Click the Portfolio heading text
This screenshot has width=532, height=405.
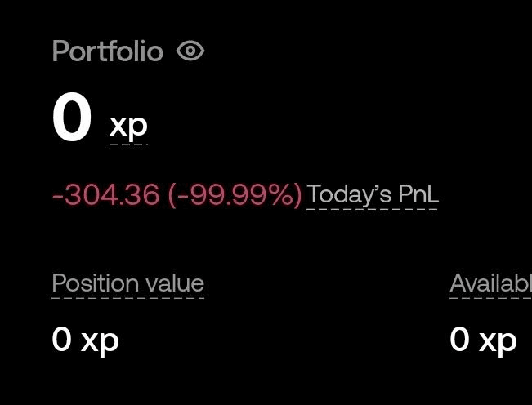[108, 51]
